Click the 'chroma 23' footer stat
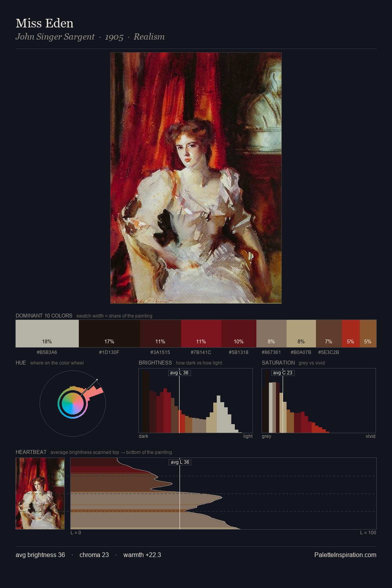Screen dimensions: 392x588 click(x=94, y=555)
